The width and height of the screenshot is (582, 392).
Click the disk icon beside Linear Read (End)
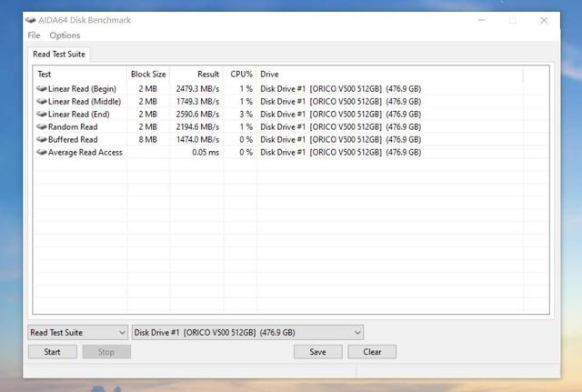(42, 114)
